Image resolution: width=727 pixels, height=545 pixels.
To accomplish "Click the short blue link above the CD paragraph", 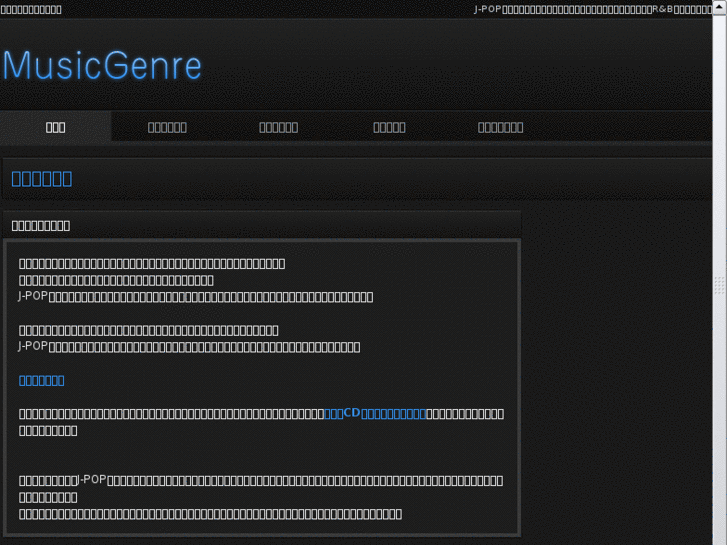I will (41, 380).
